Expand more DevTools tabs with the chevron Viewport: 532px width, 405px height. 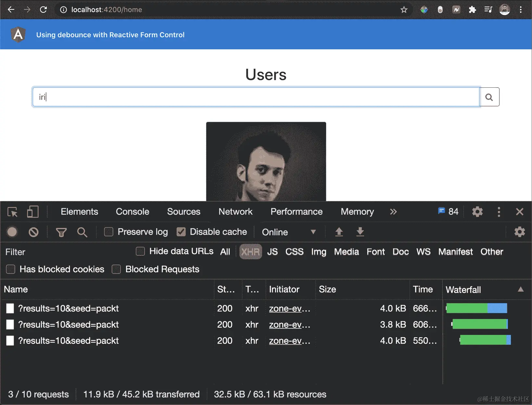(393, 212)
